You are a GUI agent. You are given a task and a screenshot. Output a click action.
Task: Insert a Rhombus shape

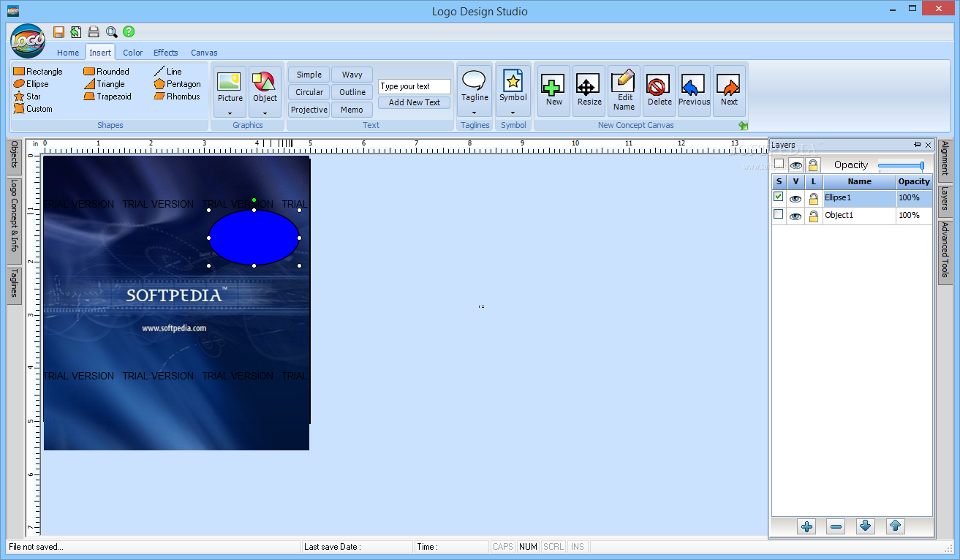(x=177, y=97)
